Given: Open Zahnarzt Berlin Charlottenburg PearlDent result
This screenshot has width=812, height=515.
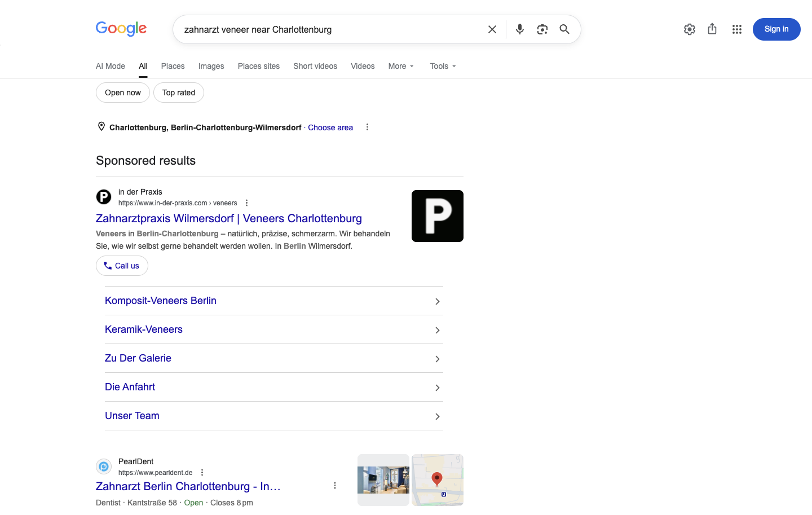Looking at the screenshot, I should tap(188, 486).
